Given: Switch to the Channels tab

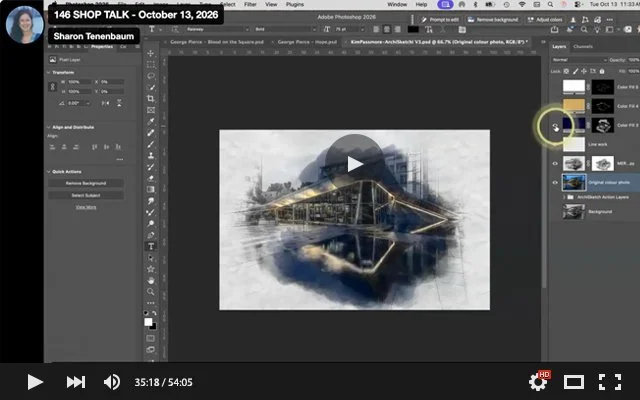Looking at the screenshot, I should [583, 47].
